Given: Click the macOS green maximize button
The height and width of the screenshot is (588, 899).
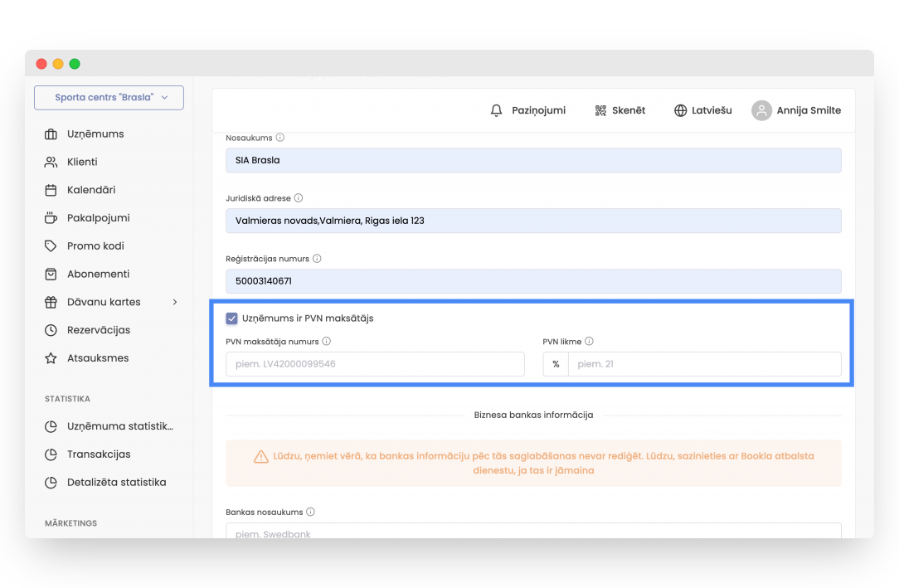Looking at the screenshot, I should click(x=75, y=64).
